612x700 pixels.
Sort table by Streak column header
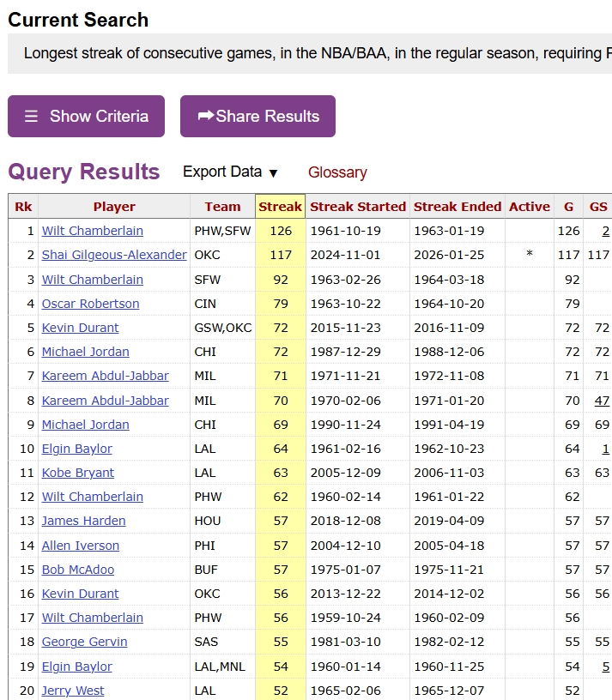point(280,207)
